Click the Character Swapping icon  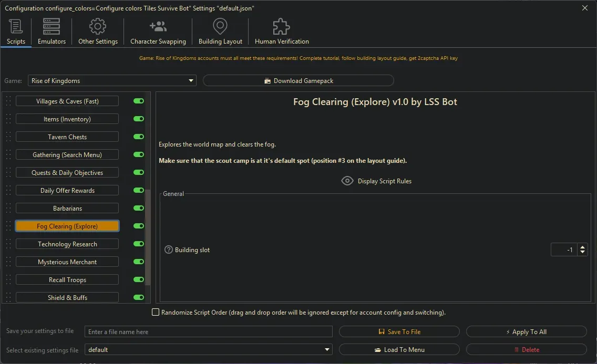click(158, 26)
